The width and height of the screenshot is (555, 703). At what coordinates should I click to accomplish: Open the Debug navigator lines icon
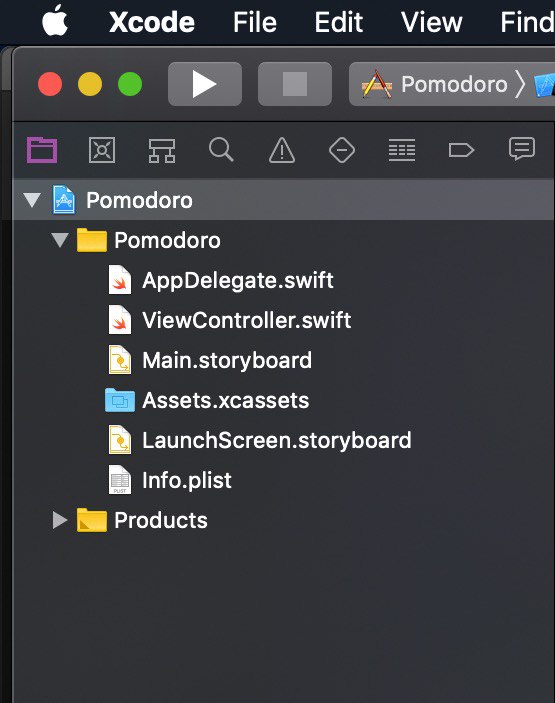point(402,150)
